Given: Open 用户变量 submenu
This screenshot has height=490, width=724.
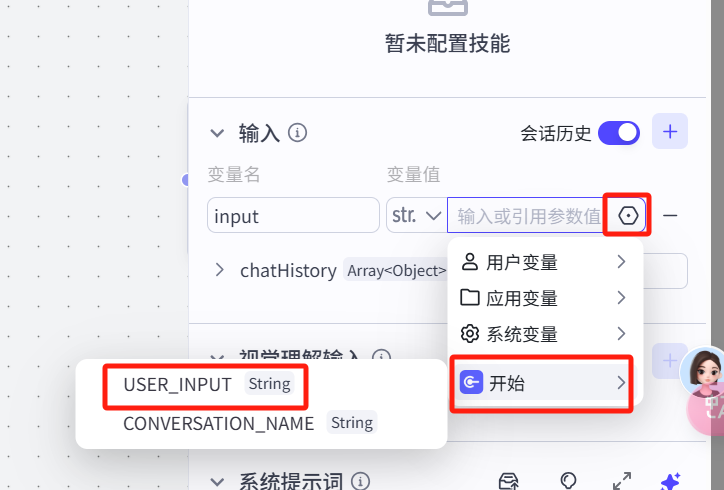Looking at the screenshot, I should point(544,262).
